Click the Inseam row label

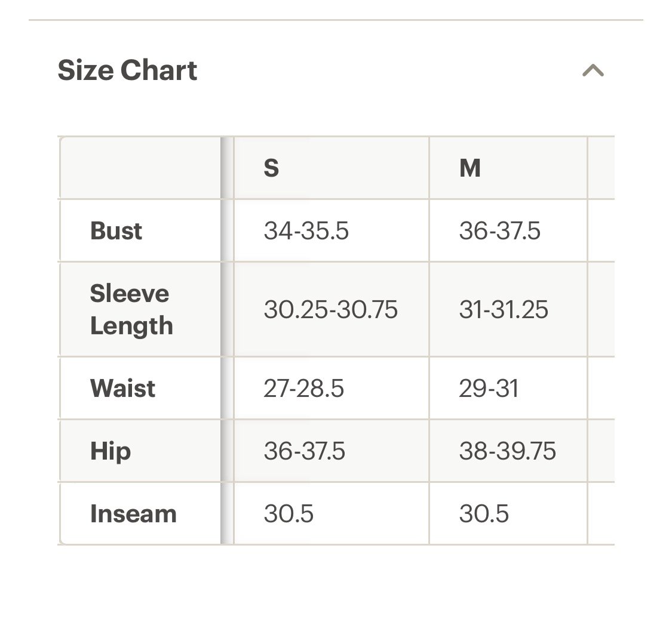click(133, 513)
